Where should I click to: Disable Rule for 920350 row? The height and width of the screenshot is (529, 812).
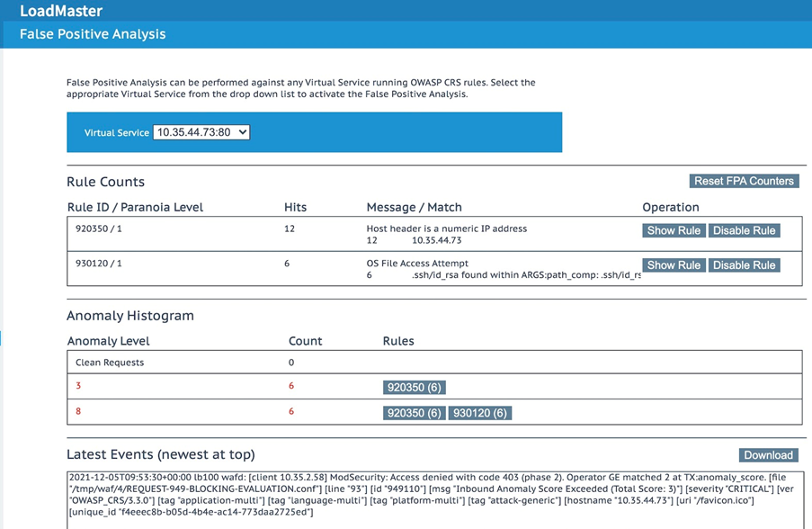tap(745, 230)
